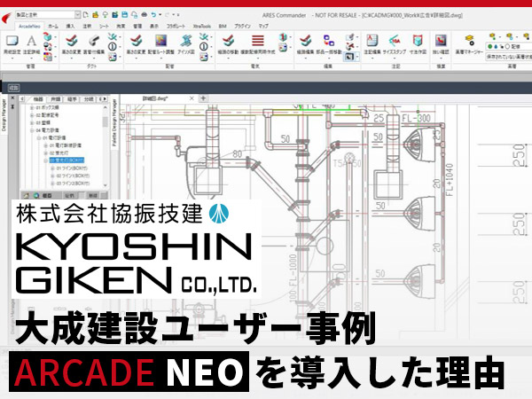Collapse the 01 電灯設備 tree node
This screenshot has height=399, width=532.
(39, 138)
